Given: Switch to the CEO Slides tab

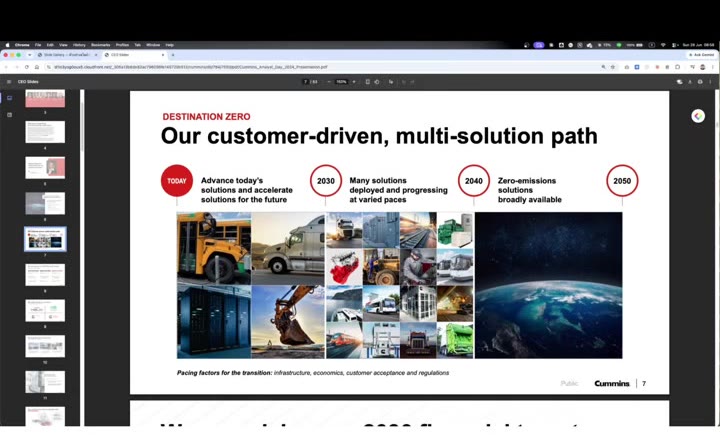Looking at the screenshot, I should pos(133,55).
